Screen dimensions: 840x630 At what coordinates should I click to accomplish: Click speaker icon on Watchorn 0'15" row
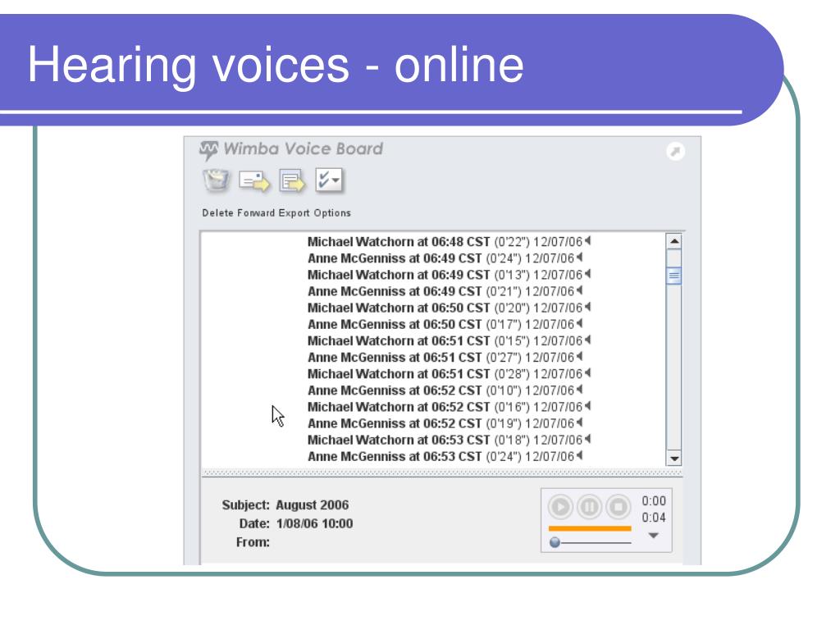(x=587, y=340)
